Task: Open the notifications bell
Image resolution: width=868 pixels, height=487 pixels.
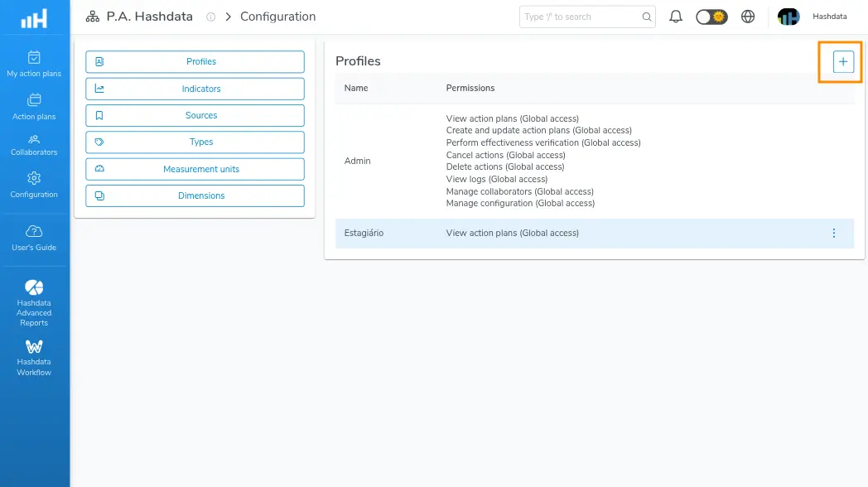Action: (675, 17)
